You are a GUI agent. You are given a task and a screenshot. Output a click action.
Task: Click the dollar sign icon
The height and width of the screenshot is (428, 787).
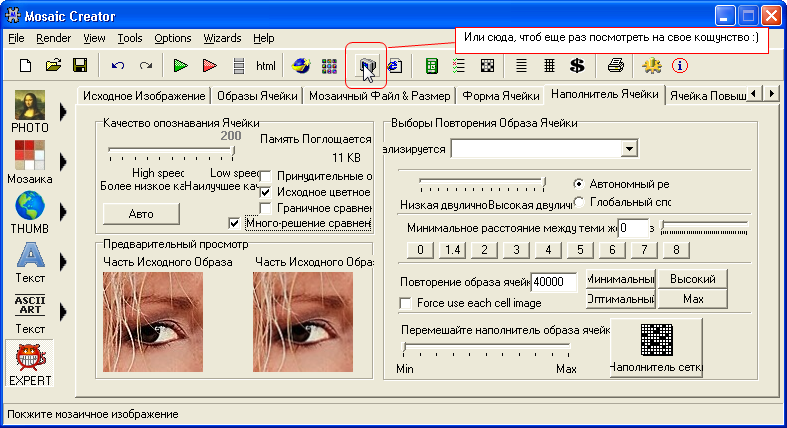[x=577, y=66]
